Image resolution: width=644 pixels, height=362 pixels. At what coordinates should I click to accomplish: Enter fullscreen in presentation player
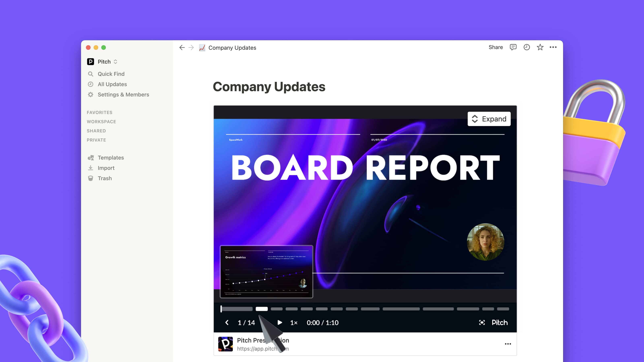[x=482, y=323]
